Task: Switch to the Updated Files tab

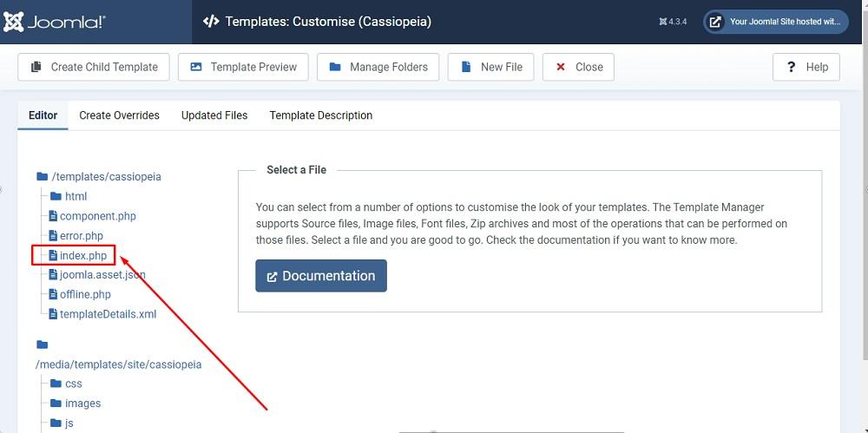Action: coord(214,115)
